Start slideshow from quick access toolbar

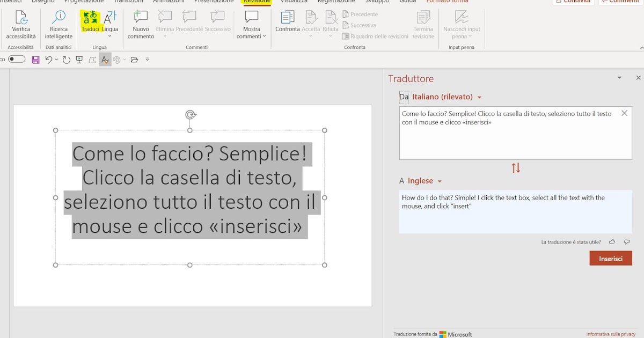coord(79,60)
